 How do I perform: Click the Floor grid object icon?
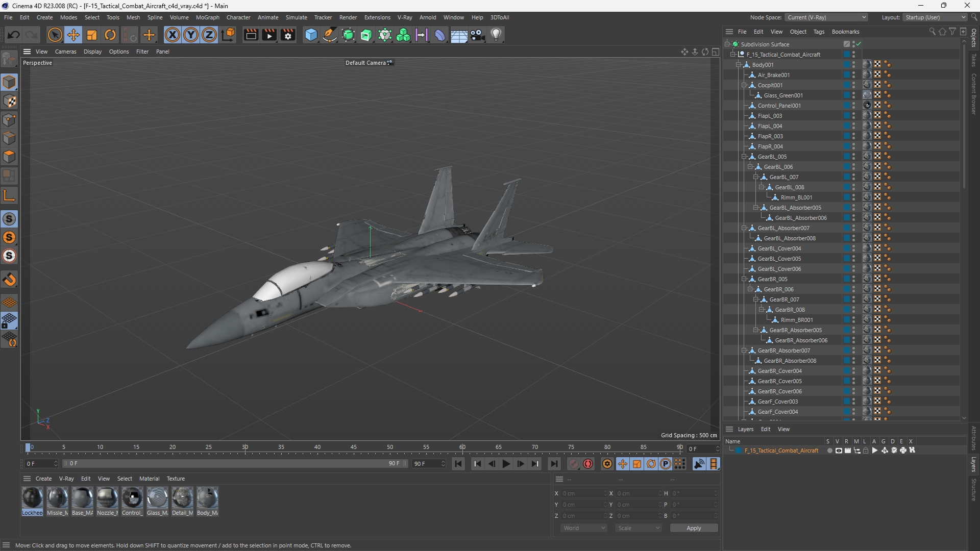tap(459, 35)
